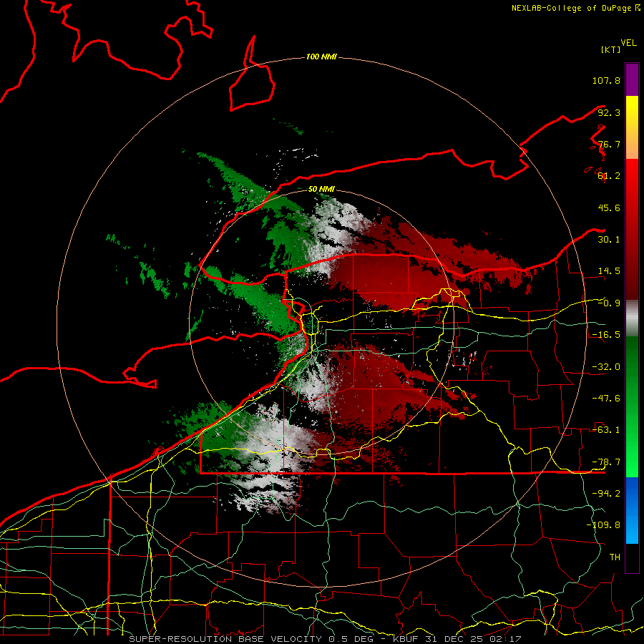Select the -32.0 scale value

click(606, 367)
